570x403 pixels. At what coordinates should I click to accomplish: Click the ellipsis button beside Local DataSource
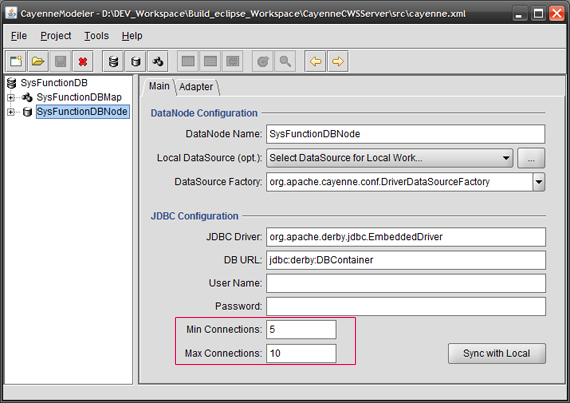(531, 158)
